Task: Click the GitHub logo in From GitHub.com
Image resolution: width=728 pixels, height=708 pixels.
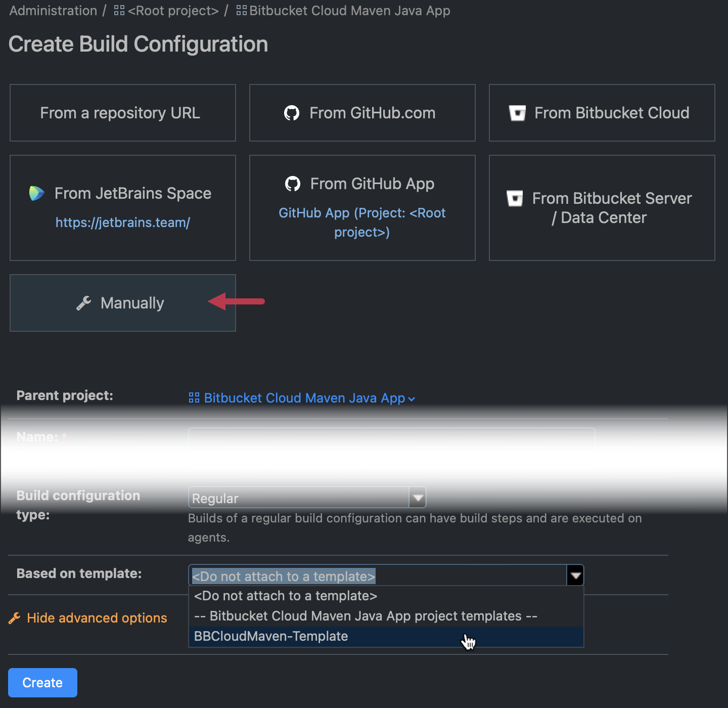Action: (x=292, y=113)
